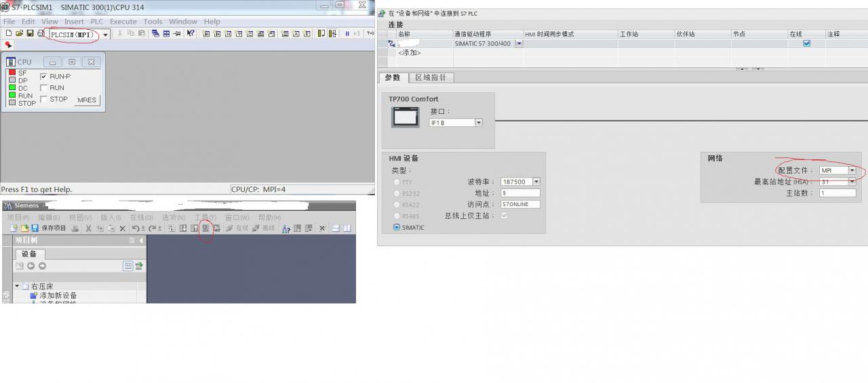Click the context help arrow icon
The height and width of the screenshot is (383, 868).
tap(191, 33)
